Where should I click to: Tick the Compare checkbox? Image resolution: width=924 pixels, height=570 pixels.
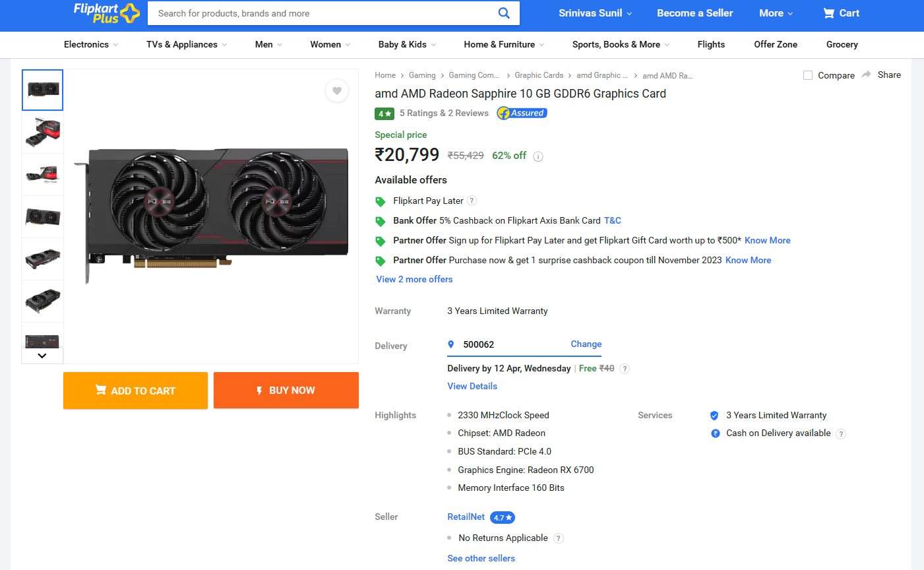[x=808, y=75]
